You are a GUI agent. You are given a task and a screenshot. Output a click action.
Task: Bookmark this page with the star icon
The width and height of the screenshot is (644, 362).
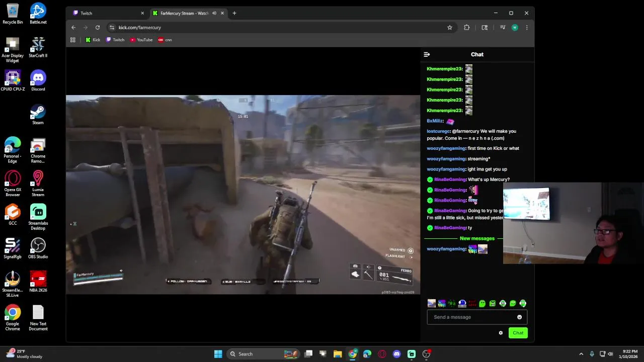point(449,27)
